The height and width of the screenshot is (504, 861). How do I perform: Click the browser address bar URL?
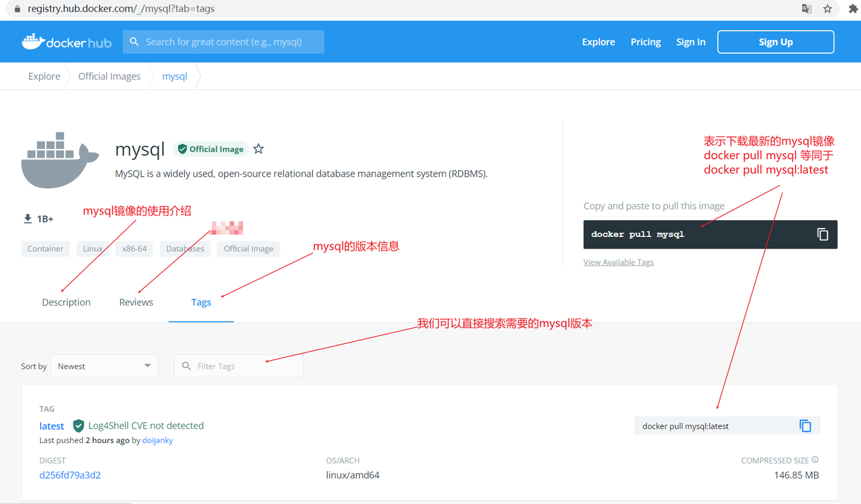121,9
